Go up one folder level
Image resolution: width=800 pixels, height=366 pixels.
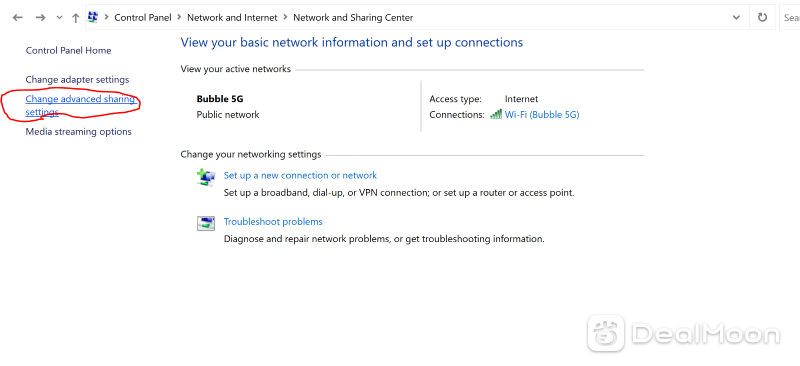76,18
